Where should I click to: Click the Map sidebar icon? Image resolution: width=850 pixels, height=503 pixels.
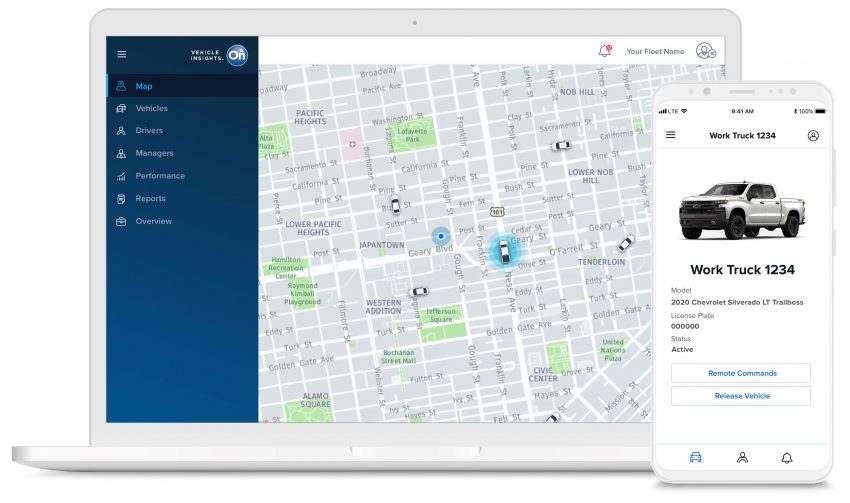point(121,86)
